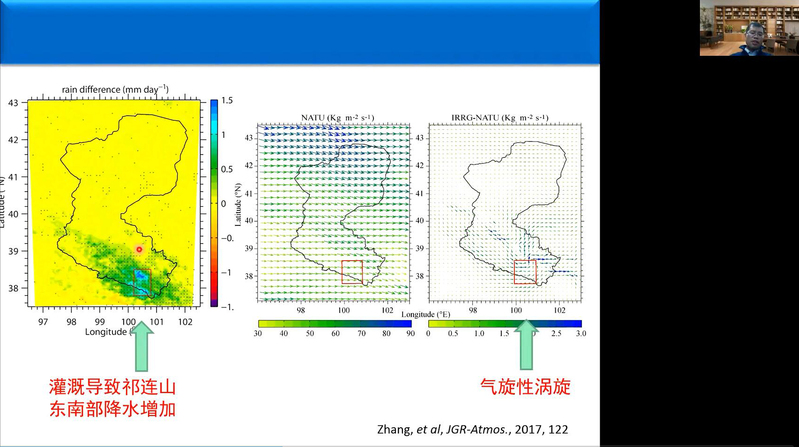Click the 'rain difference (mm day⁻¹)' title
Image resolution: width=799 pixels, height=447 pixels.
115,88
